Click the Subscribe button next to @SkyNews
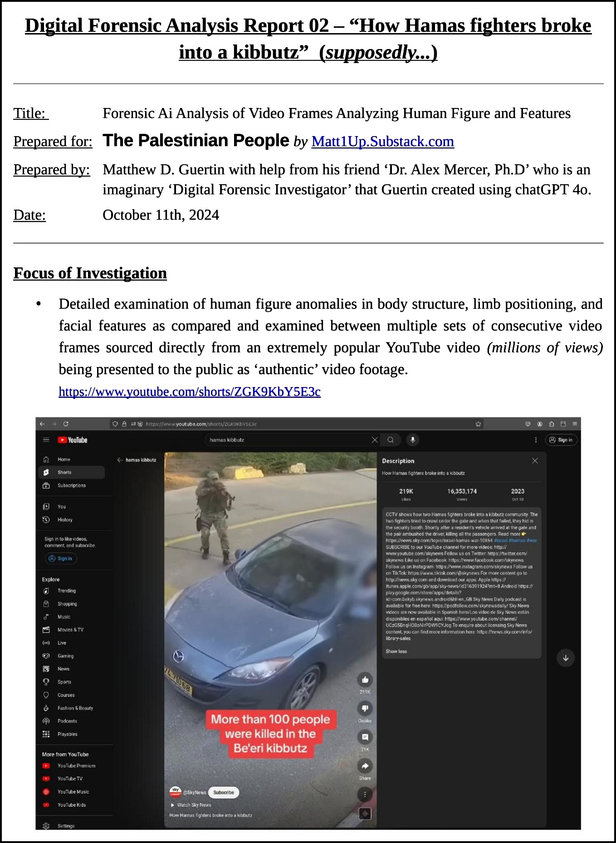The width and height of the screenshot is (616, 843). (x=224, y=793)
